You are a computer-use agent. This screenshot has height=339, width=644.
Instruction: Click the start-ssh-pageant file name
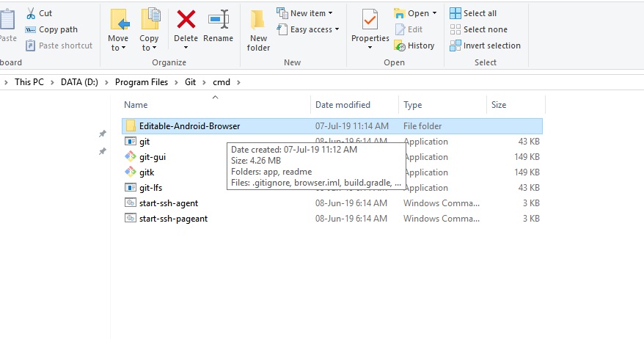(173, 219)
